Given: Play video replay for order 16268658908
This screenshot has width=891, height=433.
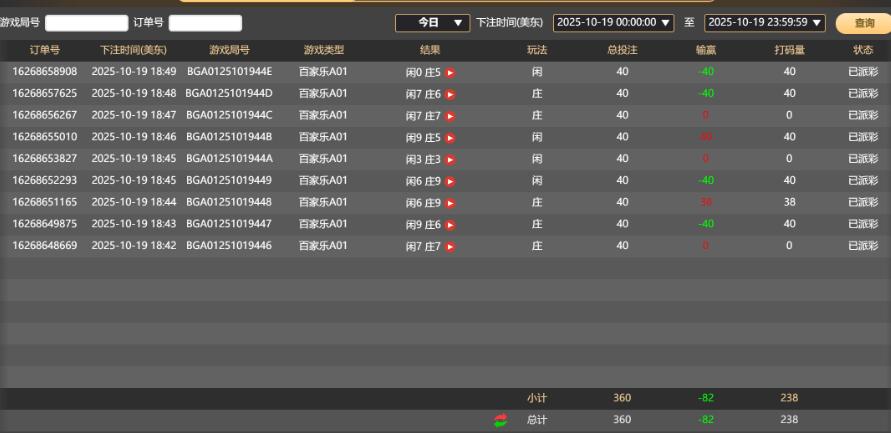Looking at the screenshot, I should 450,72.
